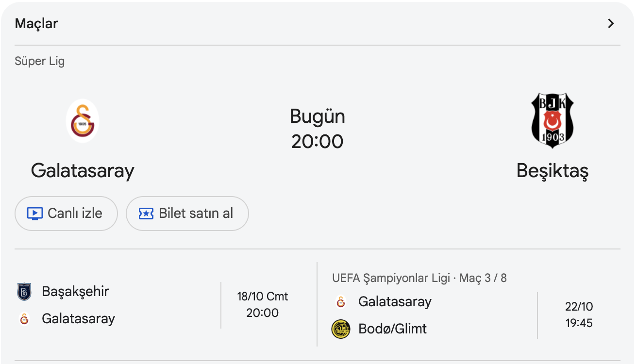Click the Bodø/Glimt team logo
Screen dimensions: 637x364
[341, 329]
